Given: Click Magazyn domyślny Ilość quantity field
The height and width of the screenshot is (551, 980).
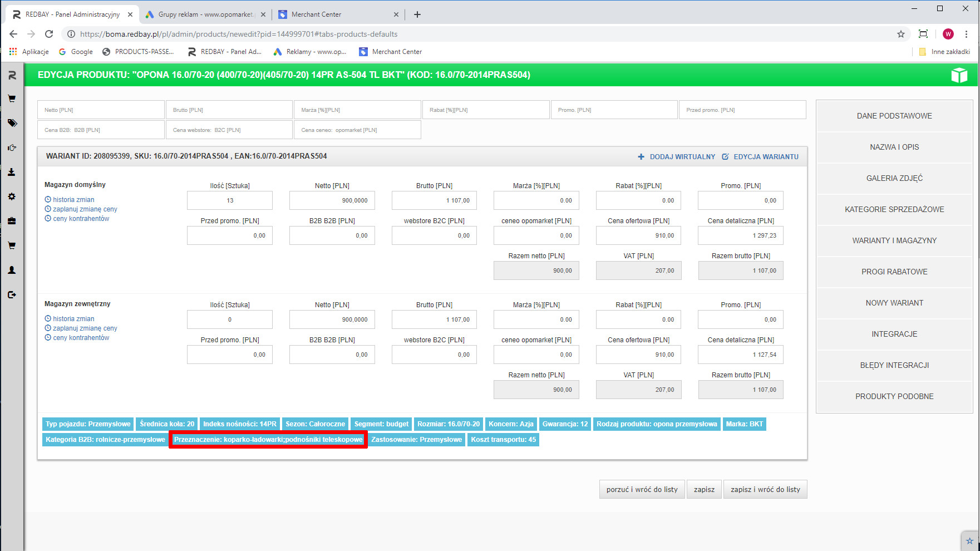Looking at the screenshot, I should 230,200.
